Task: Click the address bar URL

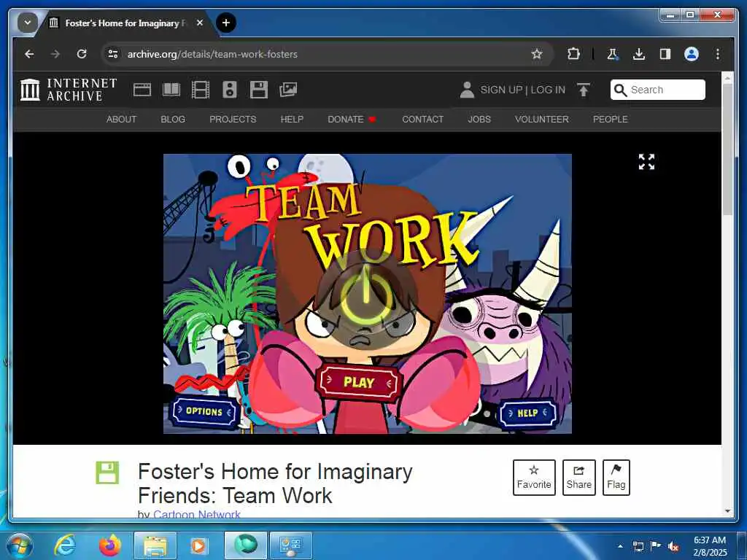Action: 212,54
